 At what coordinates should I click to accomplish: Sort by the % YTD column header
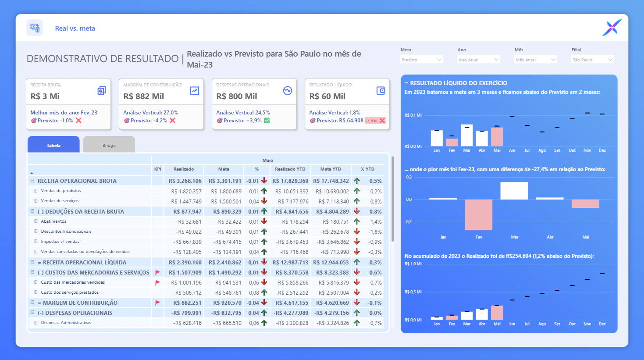pyautogui.click(x=367, y=169)
